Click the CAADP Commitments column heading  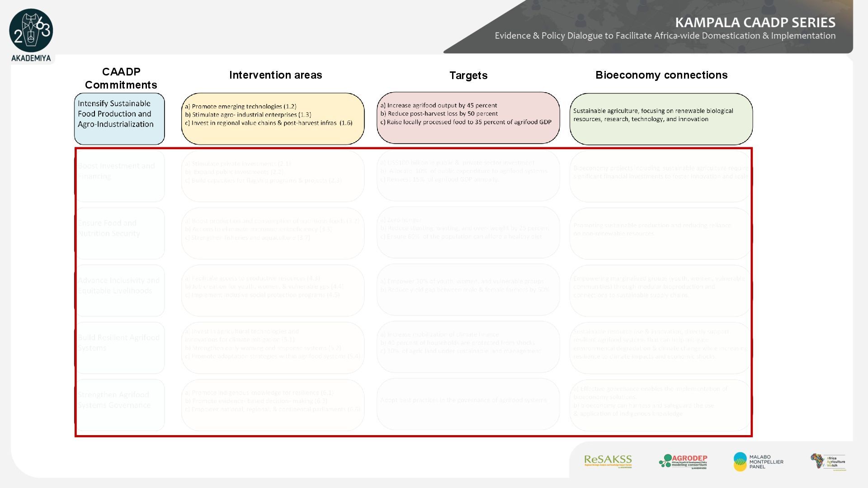121,78
